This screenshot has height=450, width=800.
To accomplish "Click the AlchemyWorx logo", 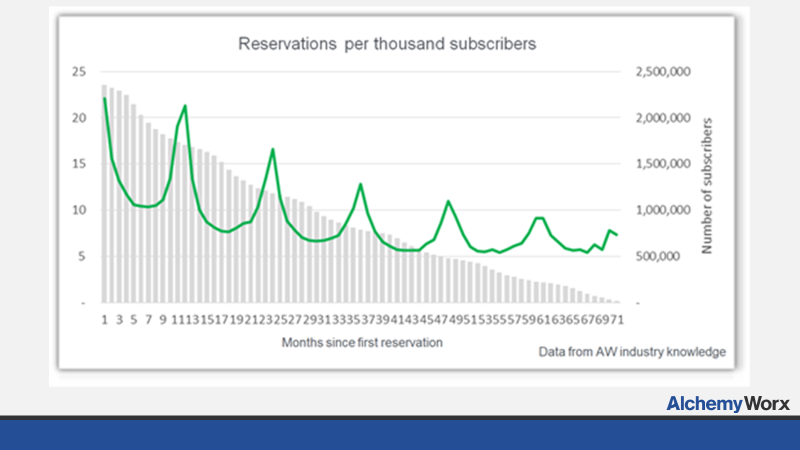I will tap(728, 404).
